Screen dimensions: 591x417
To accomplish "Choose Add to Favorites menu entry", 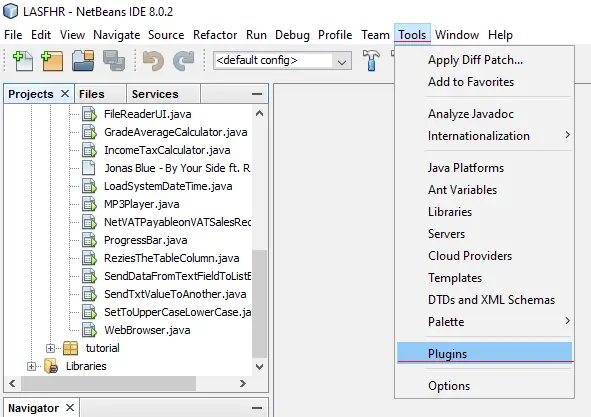I will click(x=484, y=81).
